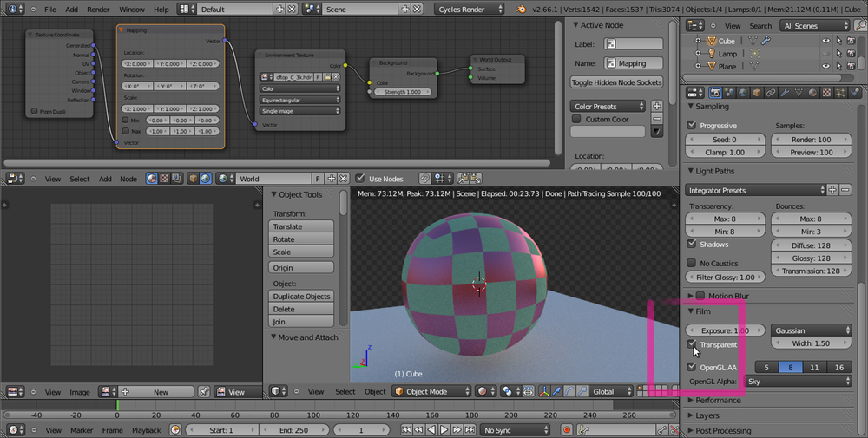Click the Strength field on Background node
The image size is (868, 438).
tap(401, 92)
